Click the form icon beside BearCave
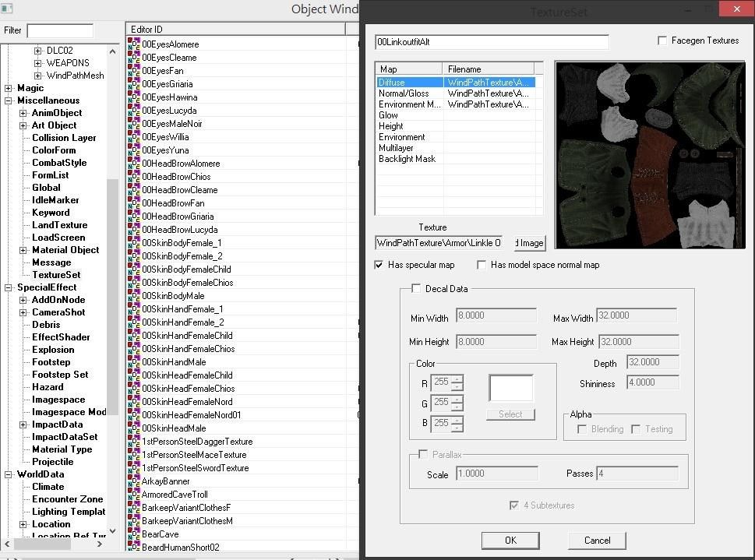The image size is (755, 560). 134,534
